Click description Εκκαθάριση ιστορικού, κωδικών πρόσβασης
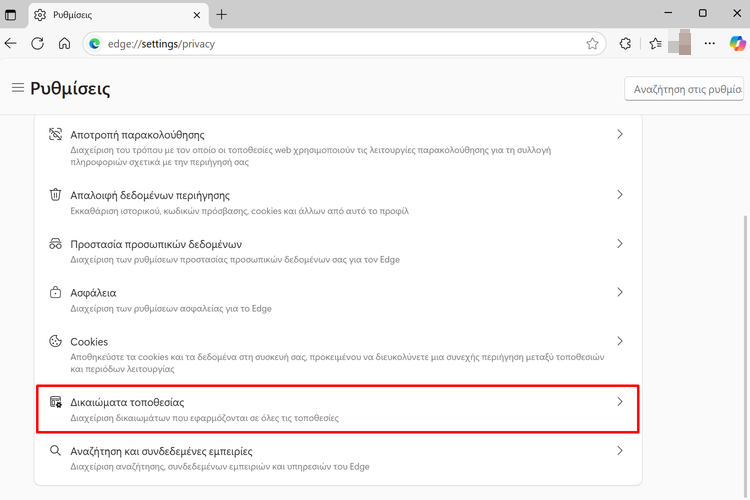 point(239,211)
